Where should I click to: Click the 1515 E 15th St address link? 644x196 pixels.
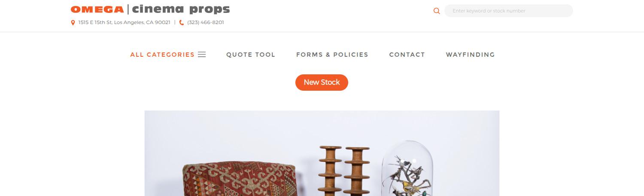click(124, 22)
